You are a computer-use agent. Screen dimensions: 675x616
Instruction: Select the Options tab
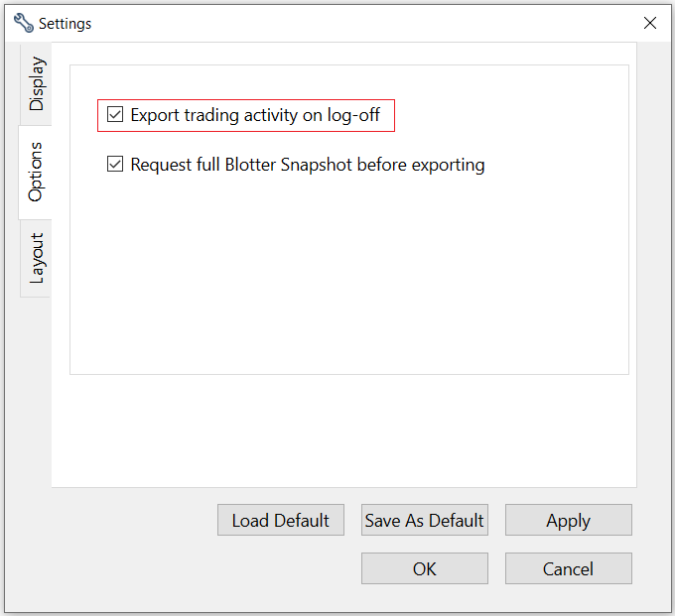point(36,172)
